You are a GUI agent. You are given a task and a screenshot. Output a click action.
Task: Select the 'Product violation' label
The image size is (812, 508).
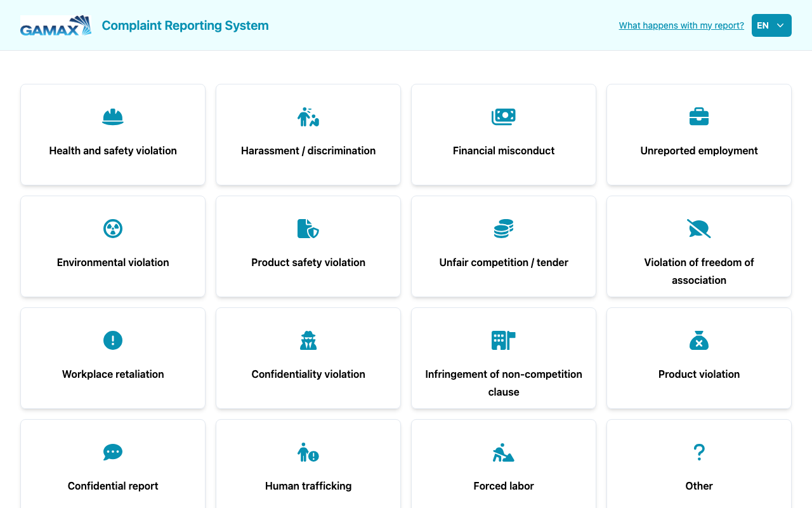(699, 374)
